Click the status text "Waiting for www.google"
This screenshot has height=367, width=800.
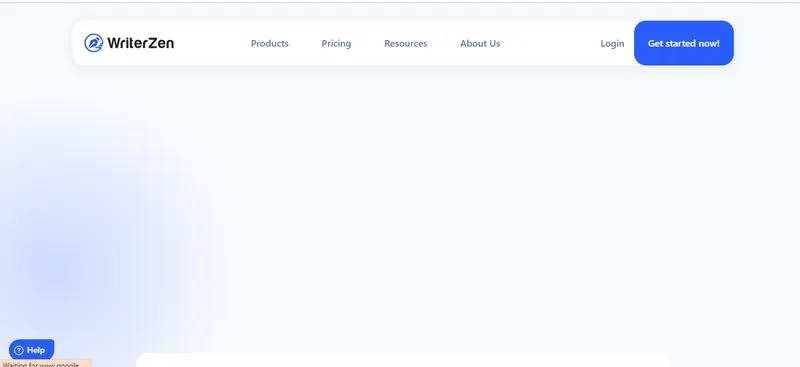click(41, 364)
